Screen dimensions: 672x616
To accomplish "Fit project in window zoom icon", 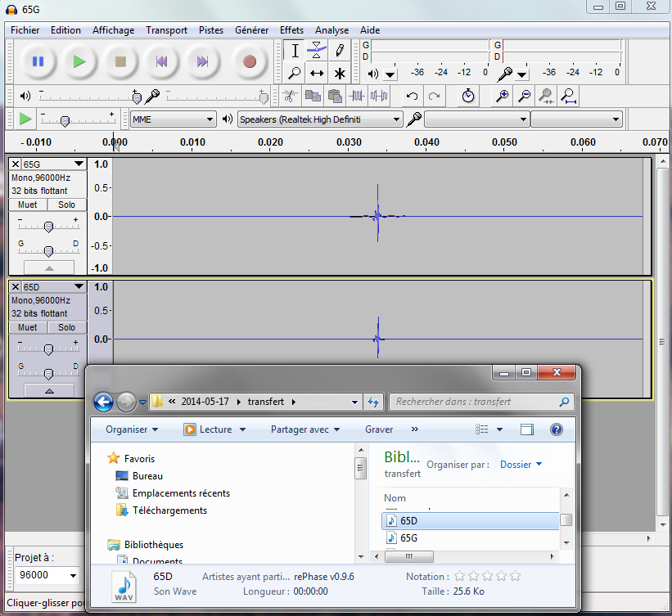I will pyautogui.click(x=569, y=96).
